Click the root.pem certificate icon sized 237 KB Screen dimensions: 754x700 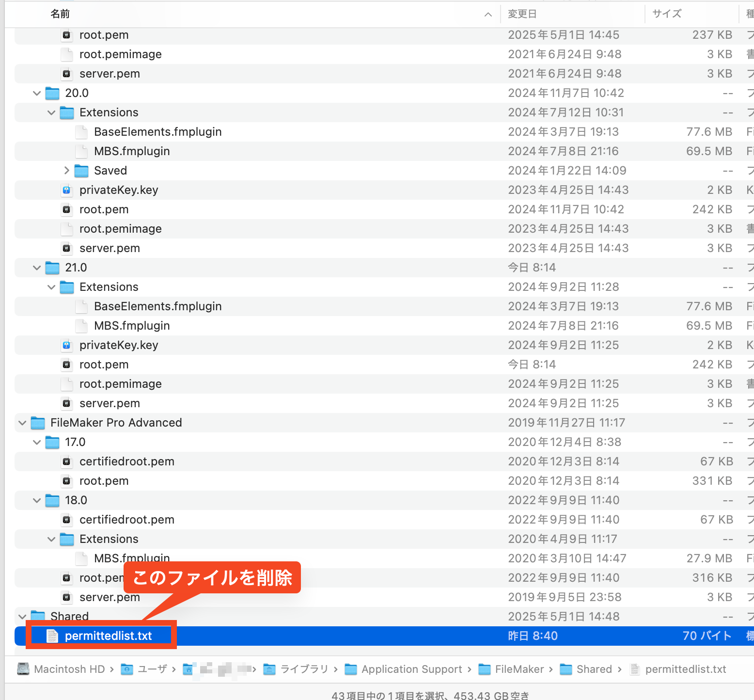[67, 35]
